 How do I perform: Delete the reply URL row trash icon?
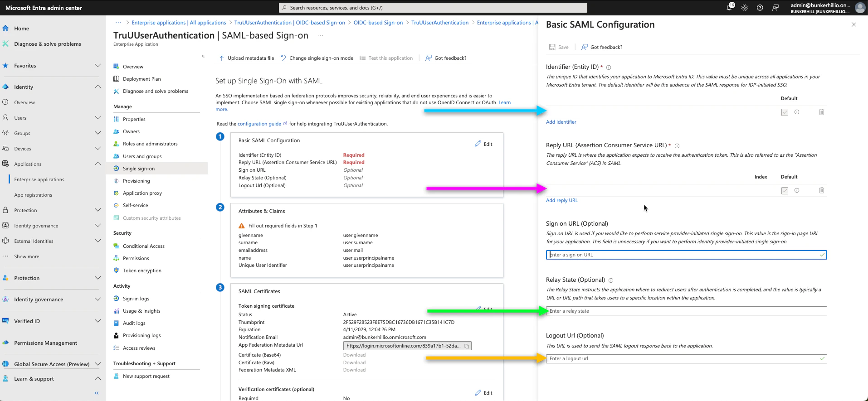[821, 190]
